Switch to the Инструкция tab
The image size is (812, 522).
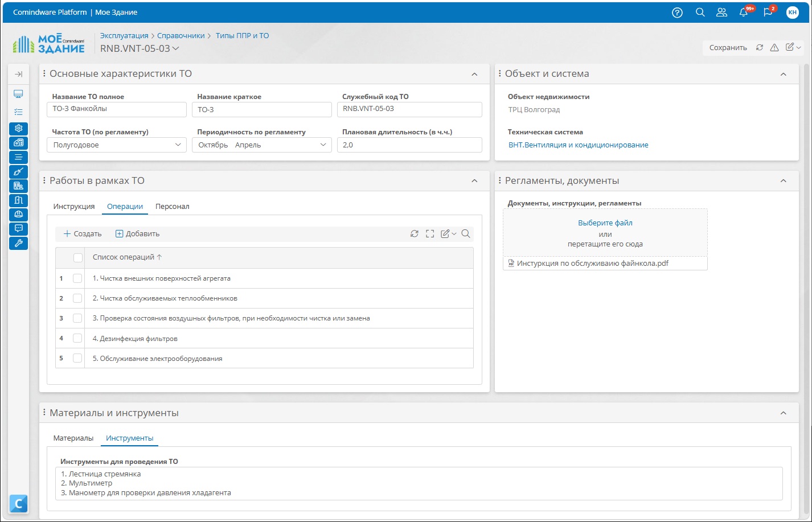(x=74, y=206)
